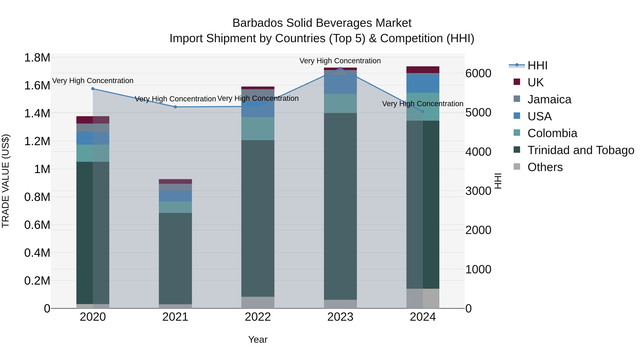Click the 2022 Trinidad and Tobago bar segment
The width and height of the screenshot is (644, 362).
(x=258, y=218)
